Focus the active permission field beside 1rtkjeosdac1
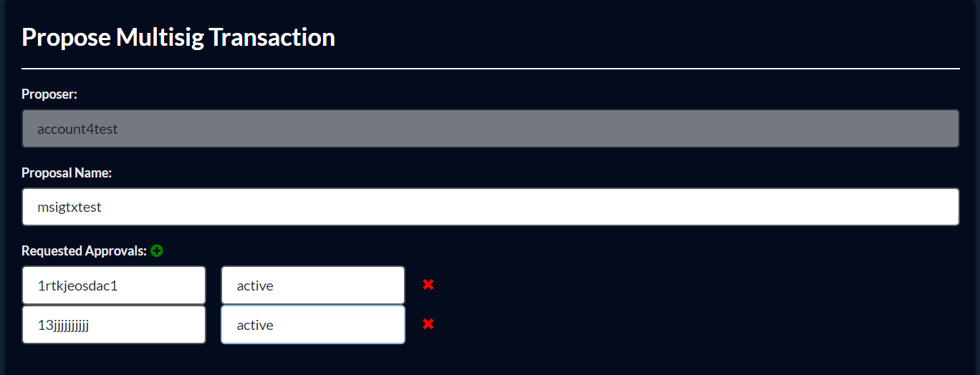 pyautogui.click(x=313, y=286)
